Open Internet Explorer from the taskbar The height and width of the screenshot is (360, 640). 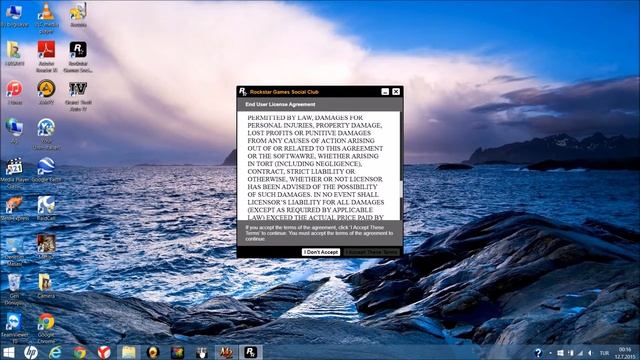(x=55, y=352)
